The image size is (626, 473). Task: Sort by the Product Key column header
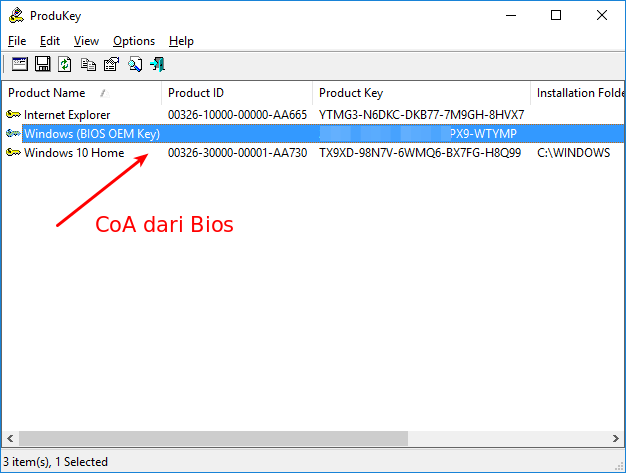point(422,93)
